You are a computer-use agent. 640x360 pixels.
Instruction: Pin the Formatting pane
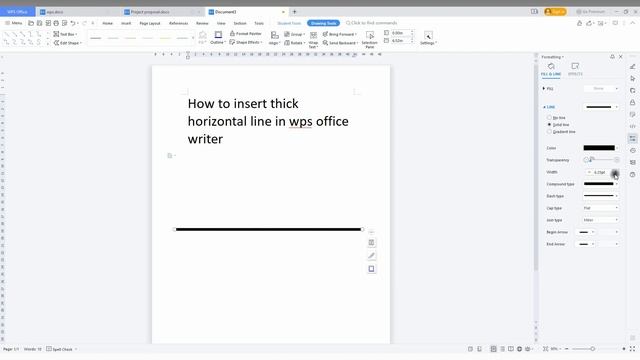pos(612,57)
